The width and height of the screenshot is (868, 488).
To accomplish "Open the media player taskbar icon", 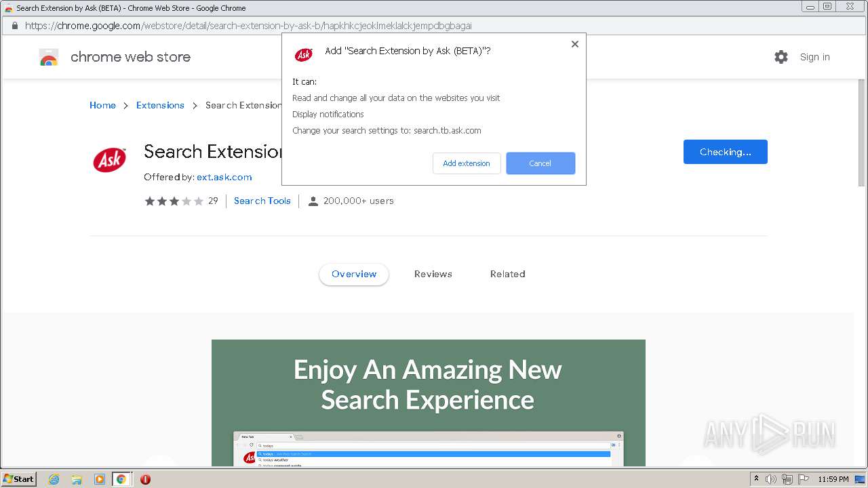I will pos(99,479).
